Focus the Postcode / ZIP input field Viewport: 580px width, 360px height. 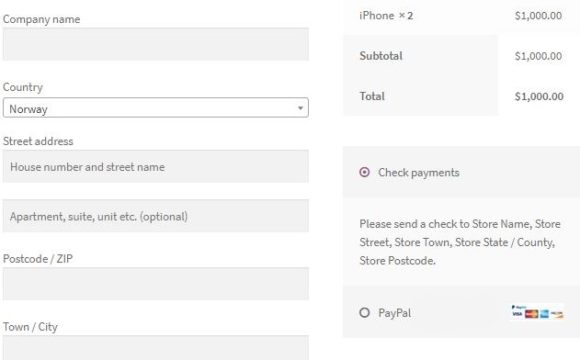pyautogui.click(x=155, y=283)
